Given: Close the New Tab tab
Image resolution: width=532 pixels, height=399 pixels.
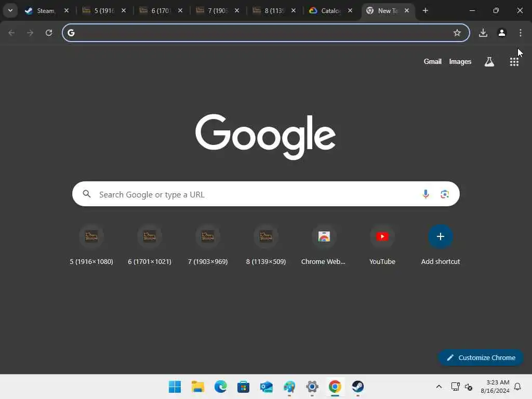Looking at the screenshot, I should point(407,10).
